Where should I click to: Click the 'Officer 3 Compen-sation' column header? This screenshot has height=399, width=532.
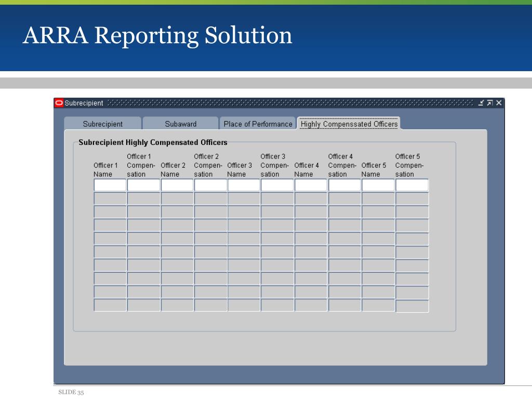274,165
